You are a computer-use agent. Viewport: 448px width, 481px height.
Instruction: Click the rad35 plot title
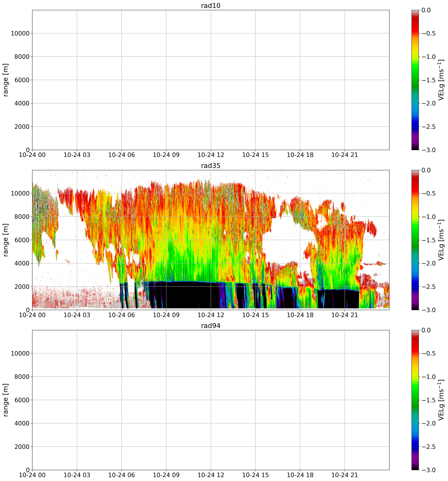point(211,166)
